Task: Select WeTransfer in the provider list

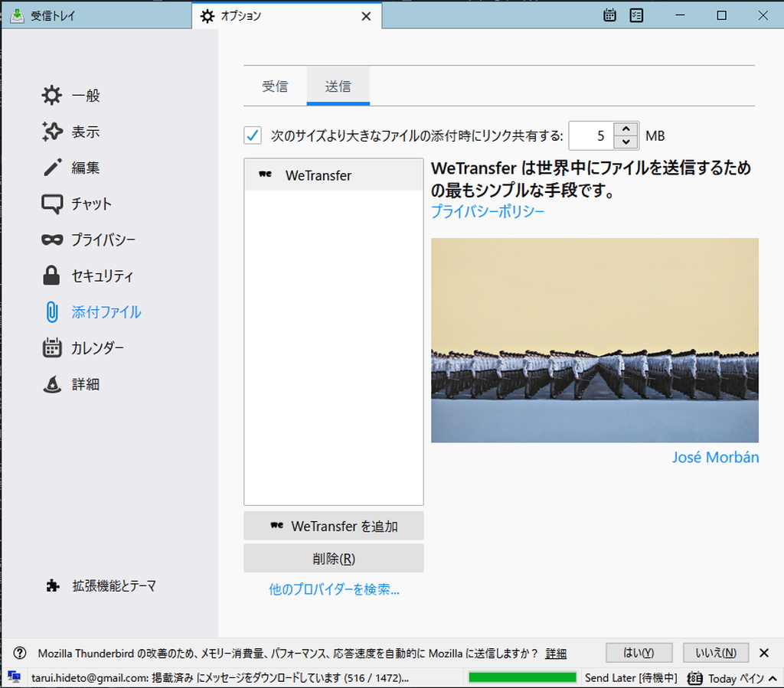Action: point(318,175)
